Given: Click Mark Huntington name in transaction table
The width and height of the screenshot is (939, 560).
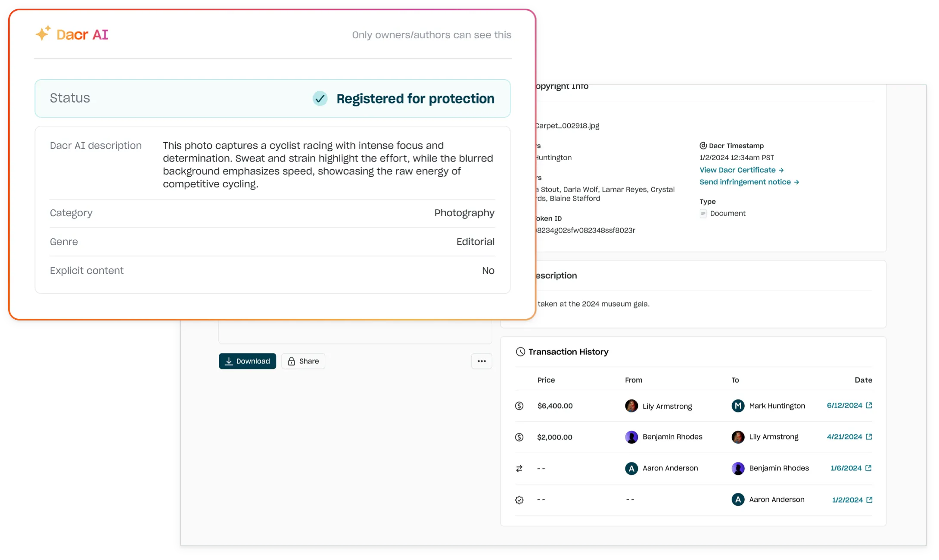Looking at the screenshot, I should (777, 406).
